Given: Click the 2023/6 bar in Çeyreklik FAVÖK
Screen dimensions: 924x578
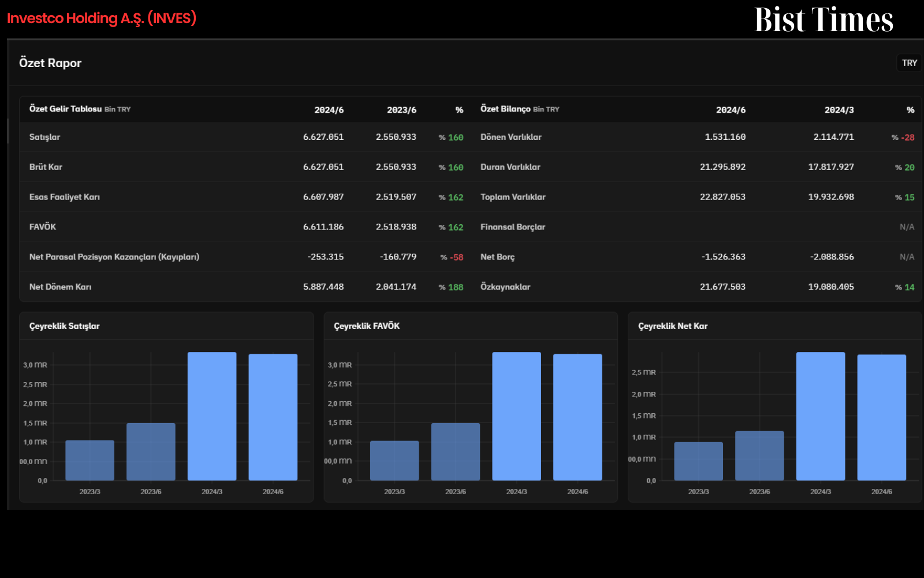Looking at the screenshot, I should point(456,451).
